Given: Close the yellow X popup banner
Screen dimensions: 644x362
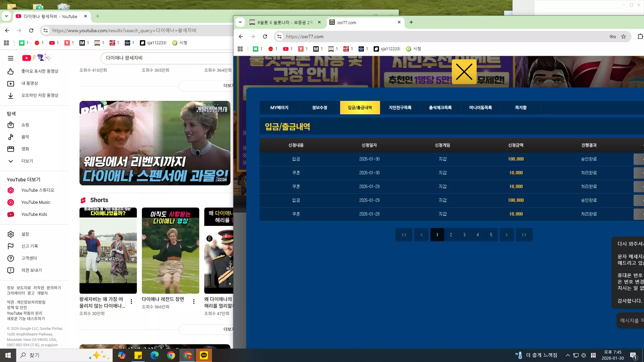Looking at the screenshot, I should (464, 72).
